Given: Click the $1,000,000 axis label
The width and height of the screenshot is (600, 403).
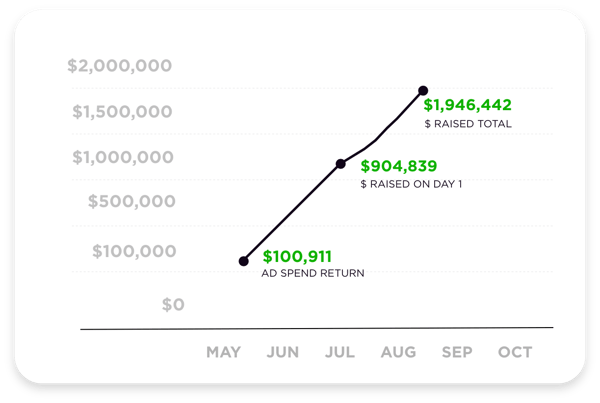Looking at the screenshot, I should pos(122,157).
